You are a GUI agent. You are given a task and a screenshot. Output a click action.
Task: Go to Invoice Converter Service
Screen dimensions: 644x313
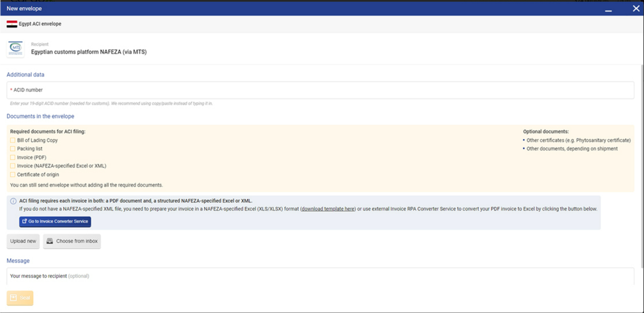(55, 222)
